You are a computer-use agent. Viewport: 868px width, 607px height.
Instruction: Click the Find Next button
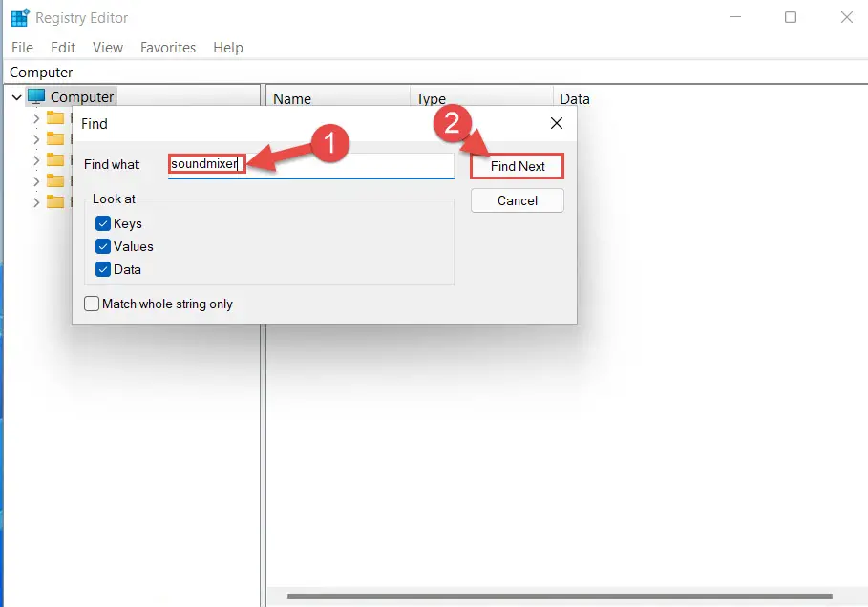[x=517, y=166]
